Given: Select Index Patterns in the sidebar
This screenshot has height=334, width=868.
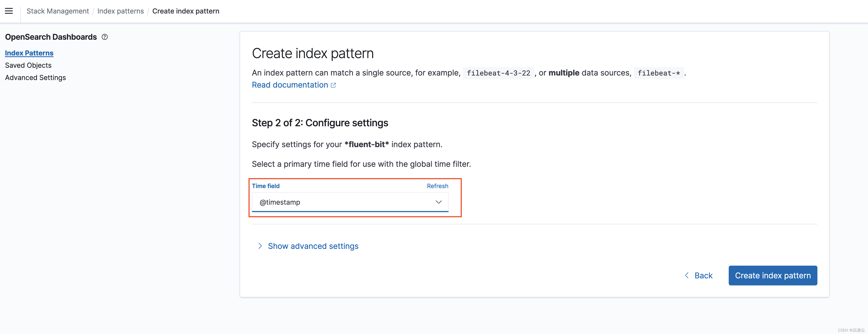Looking at the screenshot, I should click(x=29, y=53).
